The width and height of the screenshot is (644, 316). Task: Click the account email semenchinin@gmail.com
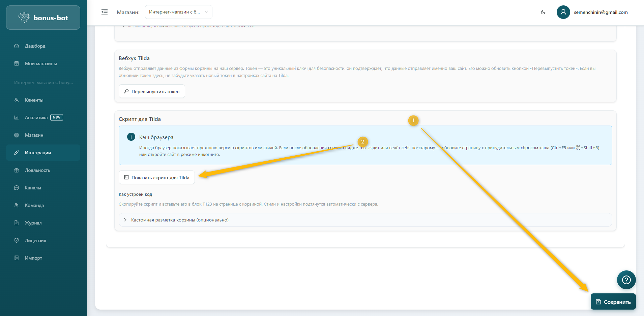[601, 12]
